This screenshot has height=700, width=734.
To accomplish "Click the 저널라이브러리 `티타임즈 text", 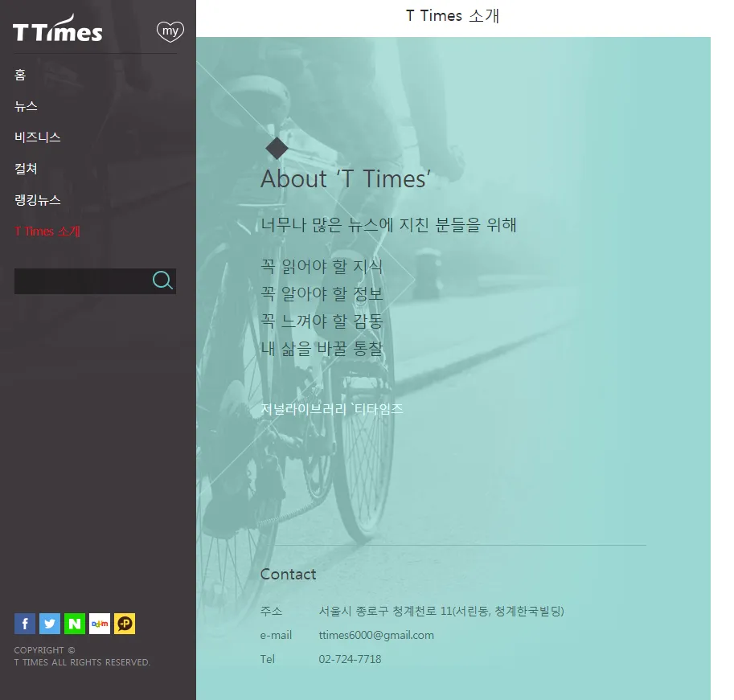I will click(332, 409).
